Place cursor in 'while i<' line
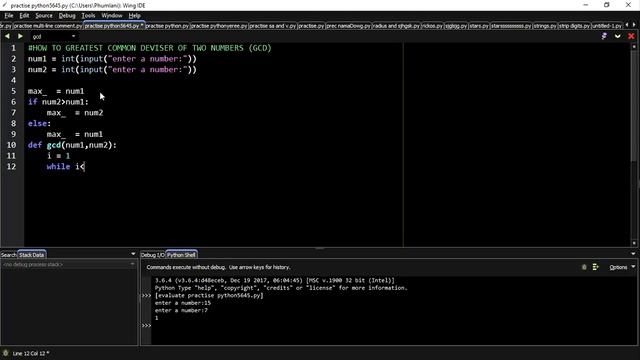The image size is (640, 360). pyautogui.click(x=65, y=167)
